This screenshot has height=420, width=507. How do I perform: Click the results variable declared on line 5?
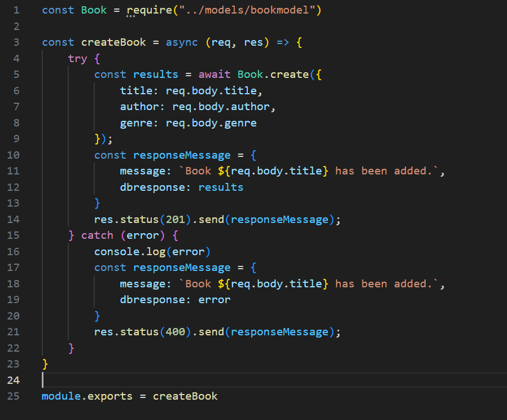pos(155,75)
